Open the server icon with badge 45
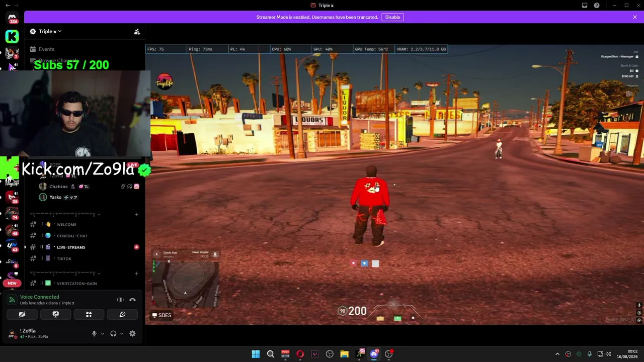This screenshot has width=644, height=362. [12, 230]
